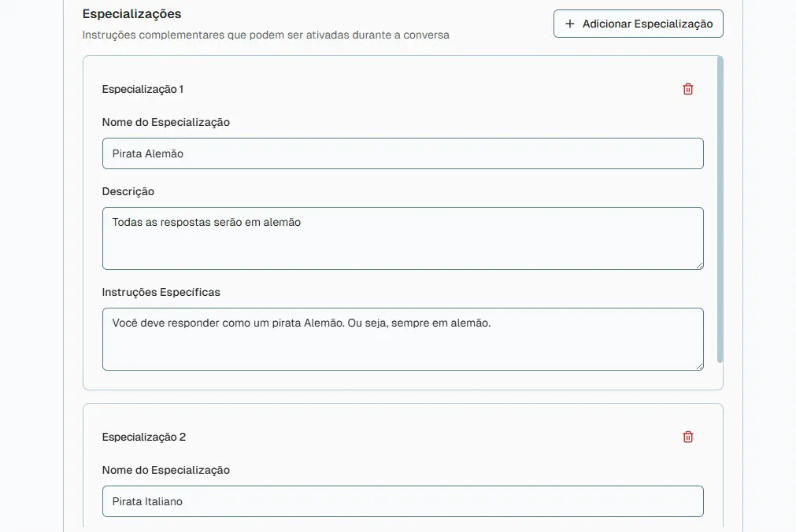Screen dimensions: 796x532
Task: Add a new specialization via Adicionar Especialização
Action: [x=638, y=24]
